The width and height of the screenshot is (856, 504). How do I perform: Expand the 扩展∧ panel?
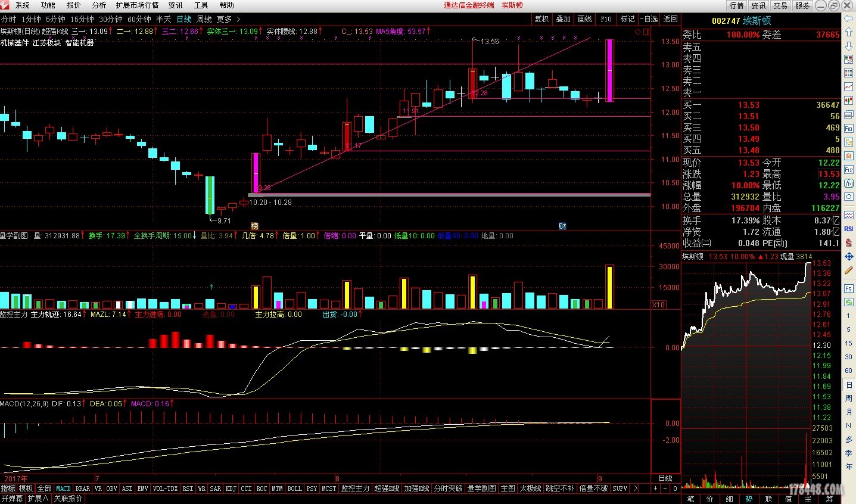pos(38,498)
